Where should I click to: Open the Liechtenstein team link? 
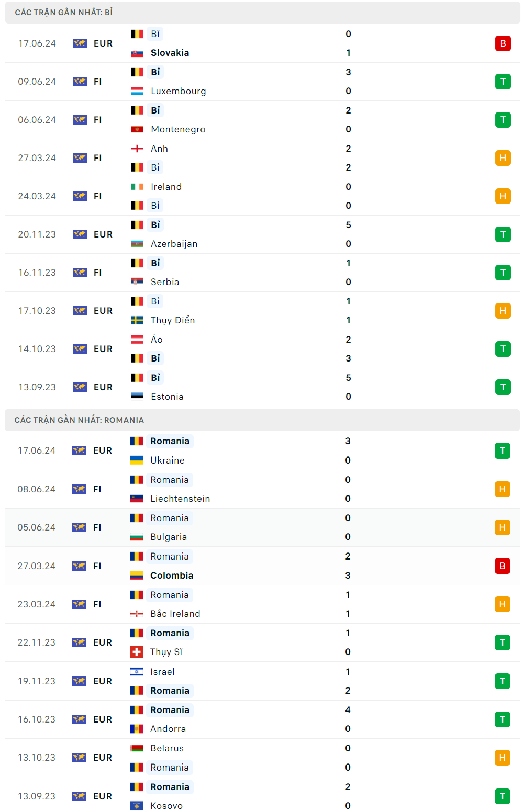(x=180, y=499)
